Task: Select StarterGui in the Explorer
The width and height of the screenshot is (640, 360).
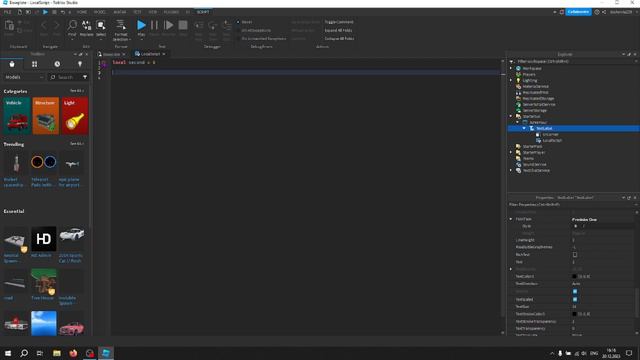Action: click(531, 116)
